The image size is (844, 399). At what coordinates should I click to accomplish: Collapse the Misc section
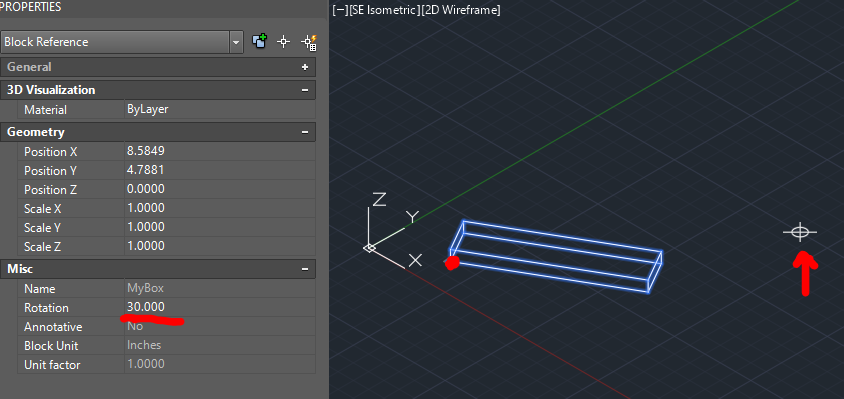tap(305, 269)
